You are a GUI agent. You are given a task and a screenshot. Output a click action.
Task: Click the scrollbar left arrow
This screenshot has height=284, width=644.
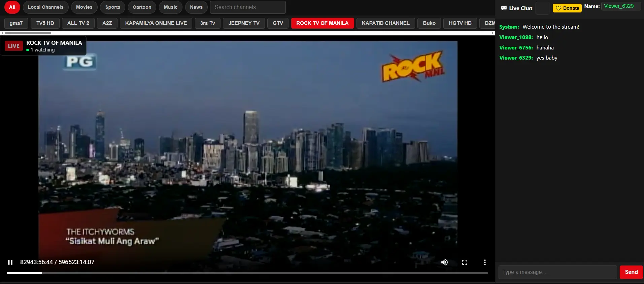2,33
